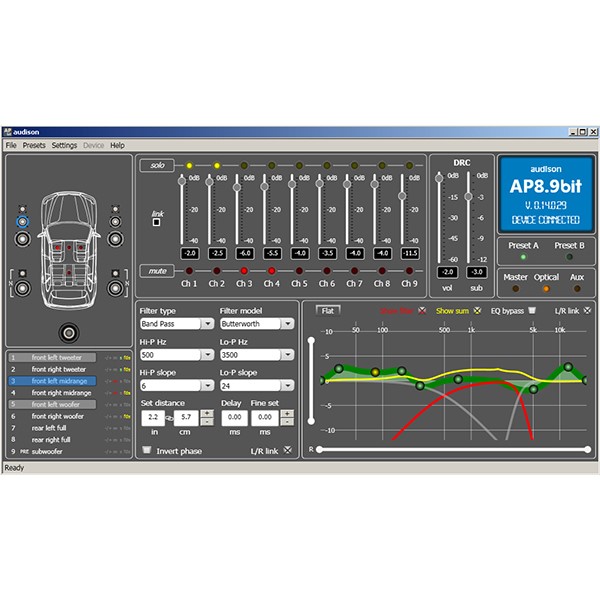Viewport: 600px width, 600px height.
Task: Mute channel 3 using its red indicator
Action: [x=244, y=271]
